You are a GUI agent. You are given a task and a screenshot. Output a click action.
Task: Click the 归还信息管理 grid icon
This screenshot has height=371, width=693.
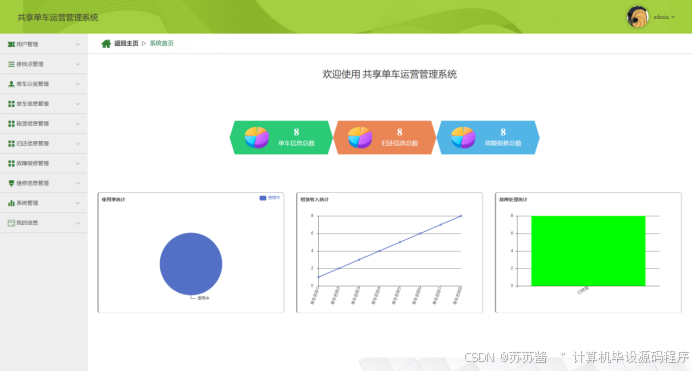11,144
